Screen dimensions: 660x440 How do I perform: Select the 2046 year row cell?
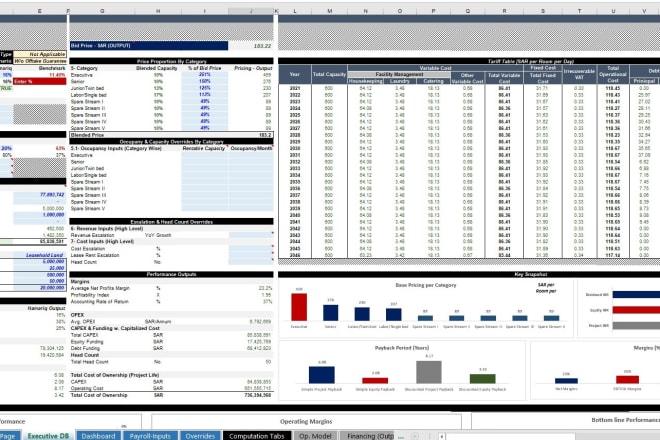(295, 255)
